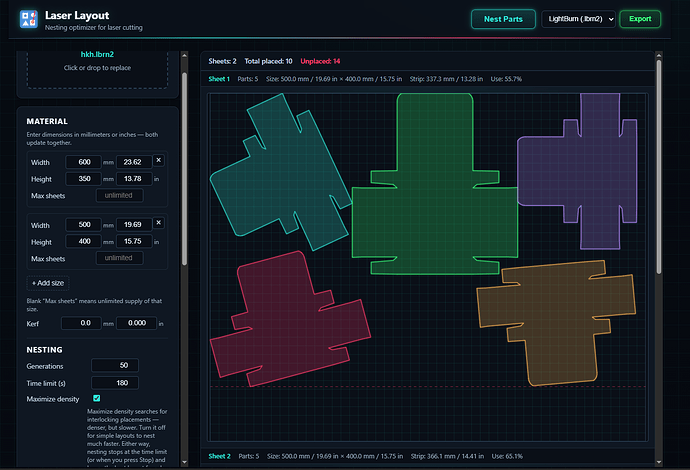Click the NESTING section heading
The width and height of the screenshot is (690, 470).
point(44,350)
